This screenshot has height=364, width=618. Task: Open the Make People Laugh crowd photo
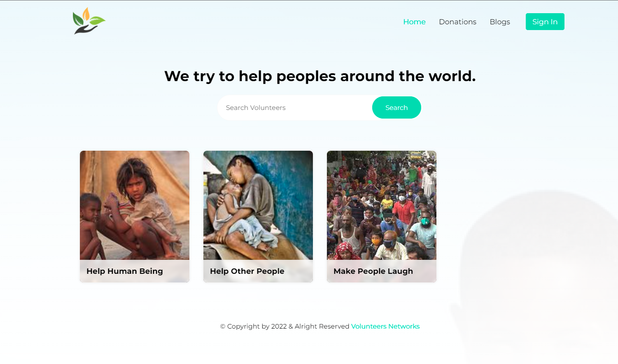(x=382, y=205)
